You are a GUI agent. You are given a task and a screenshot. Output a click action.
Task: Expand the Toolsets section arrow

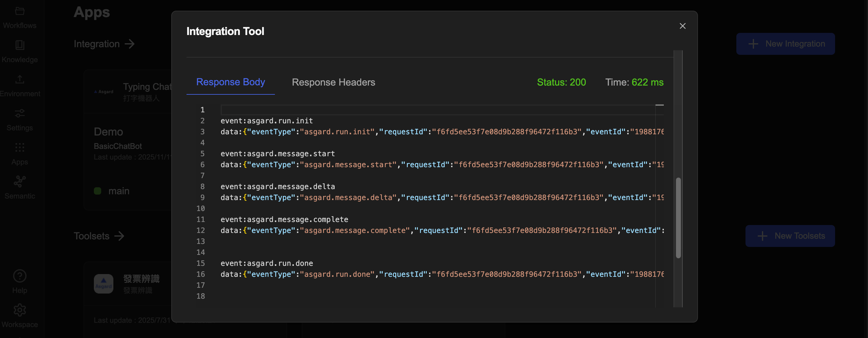tap(119, 236)
